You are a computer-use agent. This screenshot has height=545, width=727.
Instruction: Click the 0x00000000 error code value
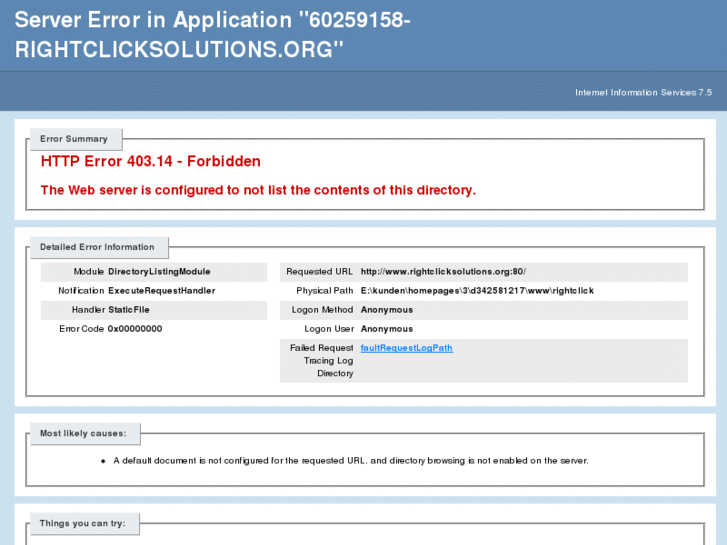135,329
